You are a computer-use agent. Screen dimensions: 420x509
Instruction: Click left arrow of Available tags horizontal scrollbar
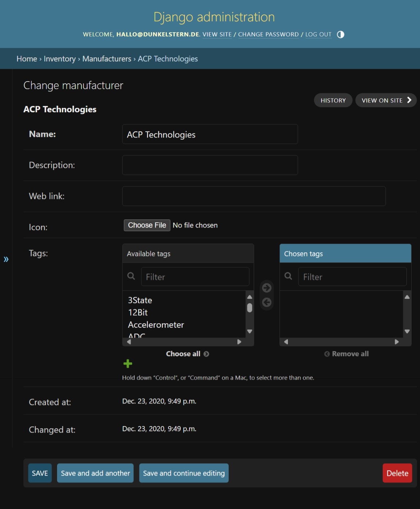click(129, 342)
